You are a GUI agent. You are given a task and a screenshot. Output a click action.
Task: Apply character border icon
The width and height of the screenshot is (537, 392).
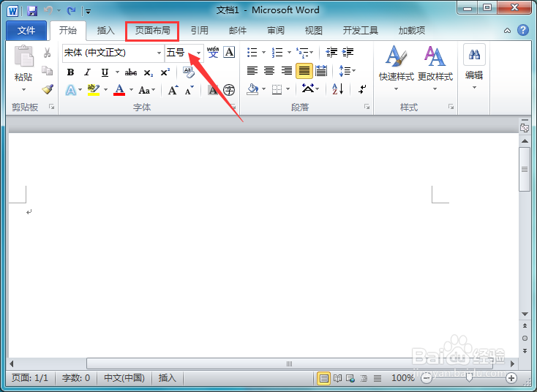(229, 52)
